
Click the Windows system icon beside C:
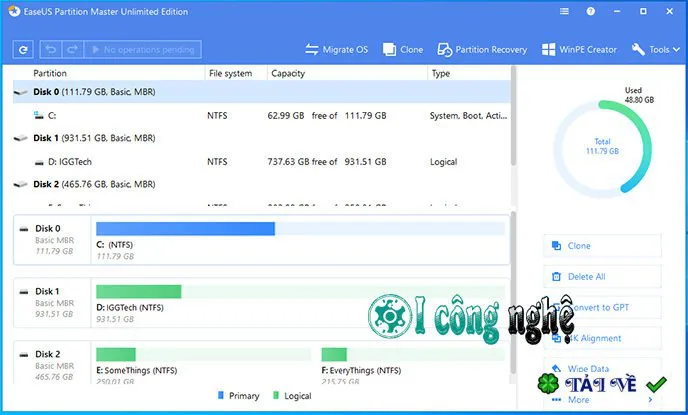39,115
